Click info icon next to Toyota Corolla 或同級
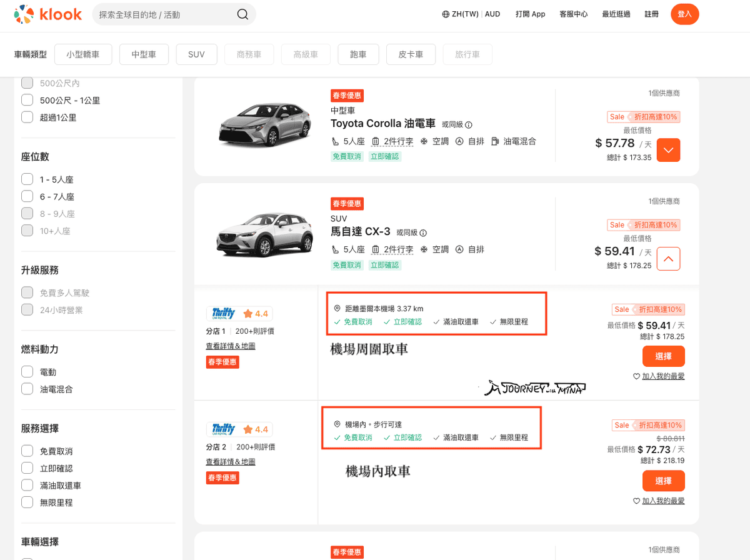Screen dimensions: 750x560 coord(469,124)
